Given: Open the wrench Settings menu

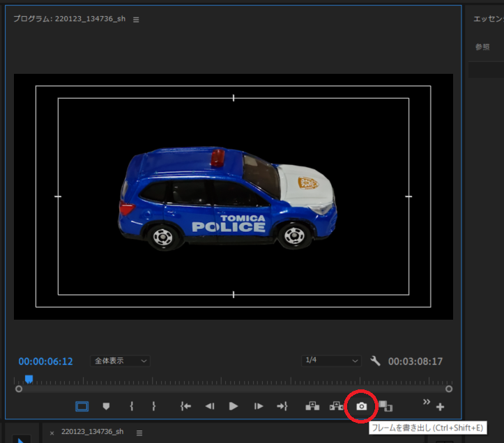Looking at the screenshot, I should tap(375, 361).
